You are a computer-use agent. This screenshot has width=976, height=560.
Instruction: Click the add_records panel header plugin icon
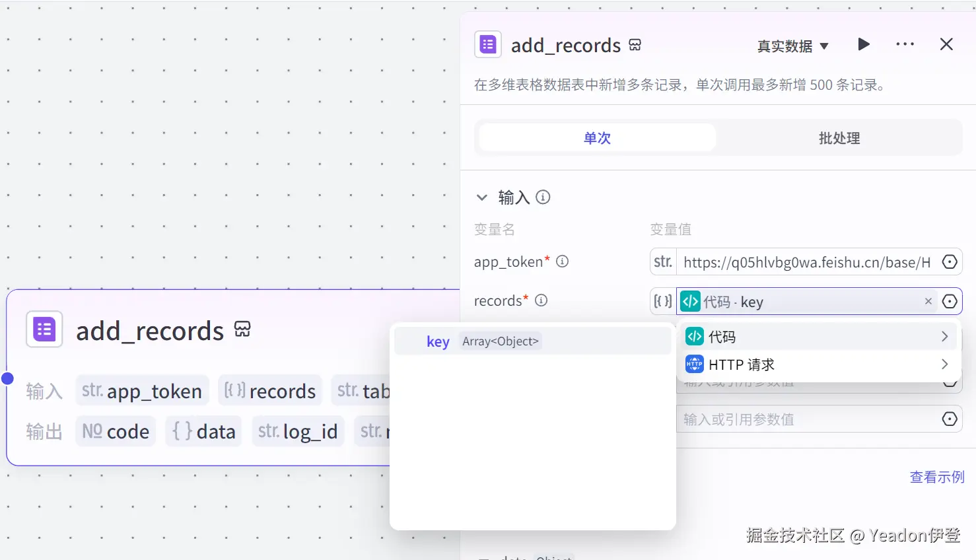point(488,44)
